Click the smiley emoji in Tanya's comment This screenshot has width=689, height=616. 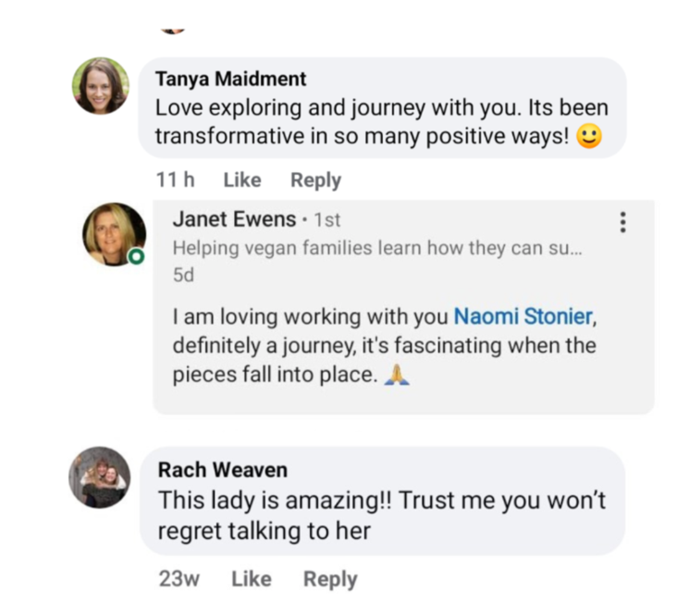[588, 136]
